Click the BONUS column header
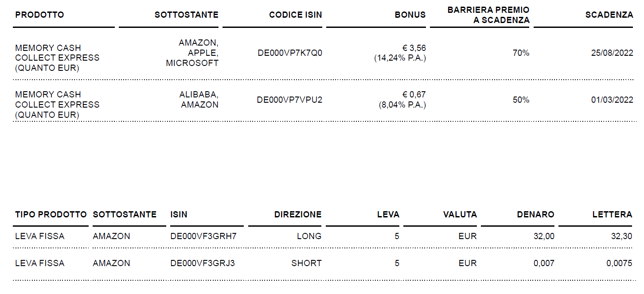 [410, 15]
